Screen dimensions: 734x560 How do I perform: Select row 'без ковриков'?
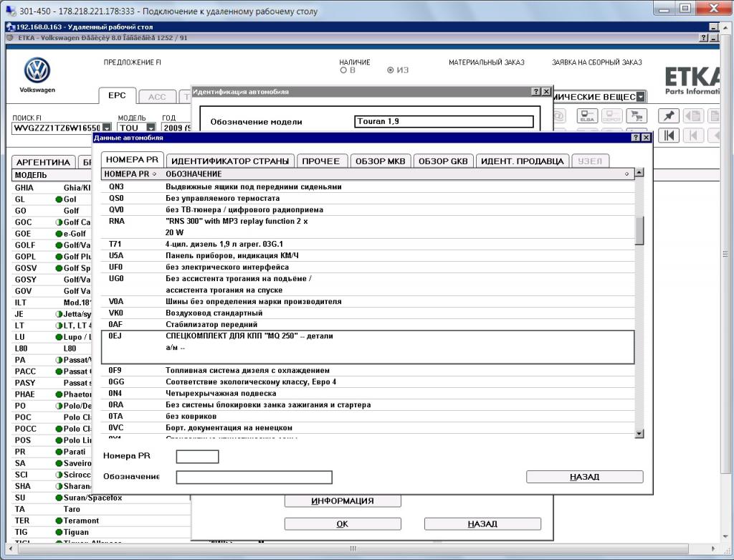click(x=368, y=417)
